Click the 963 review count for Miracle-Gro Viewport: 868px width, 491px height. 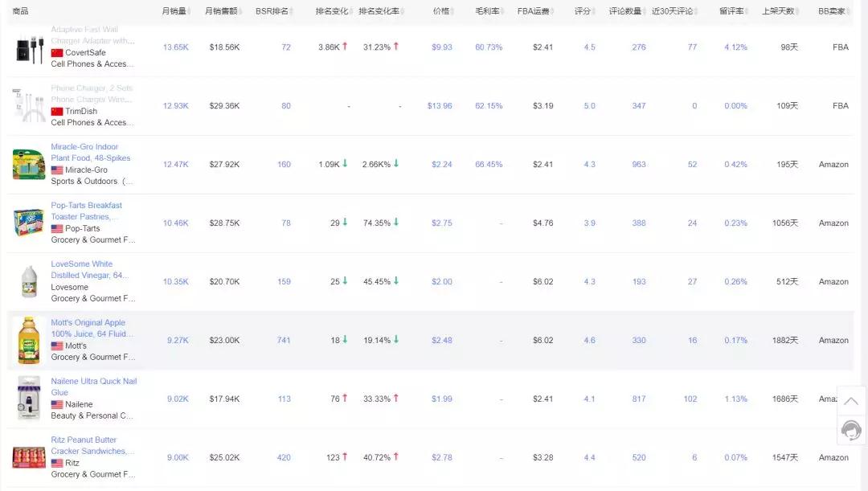[638, 165]
